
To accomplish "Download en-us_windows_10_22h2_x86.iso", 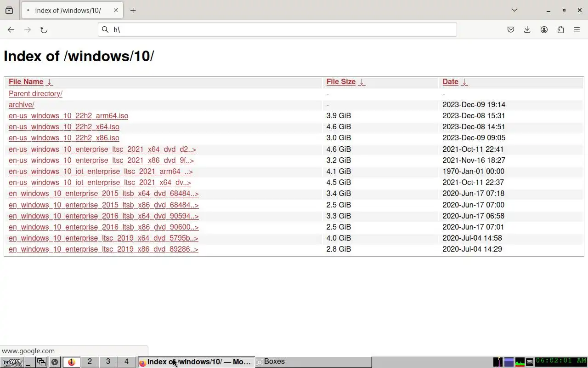I will (64, 138).
